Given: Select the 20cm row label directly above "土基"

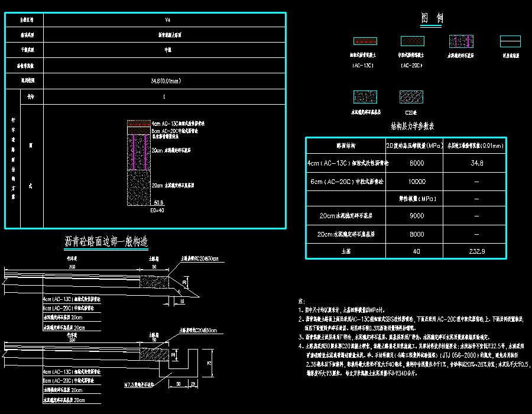Looking at the screenshot, I should [346, 234].
